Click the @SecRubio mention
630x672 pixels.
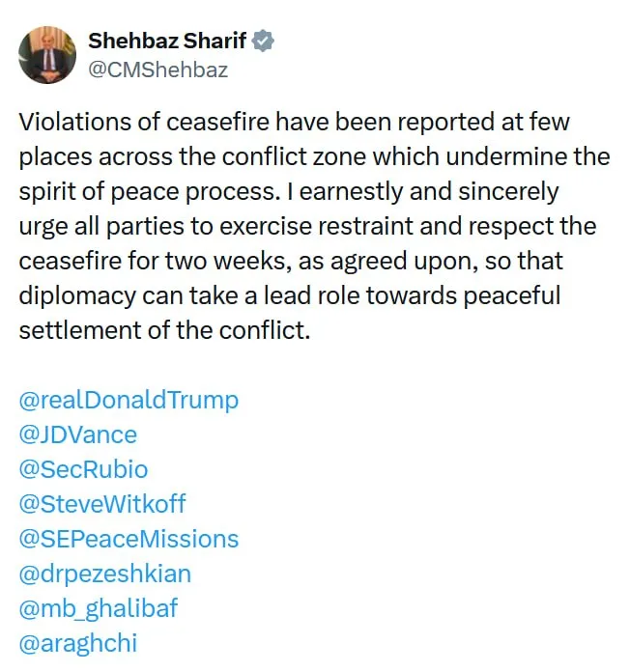pos(84,469)
